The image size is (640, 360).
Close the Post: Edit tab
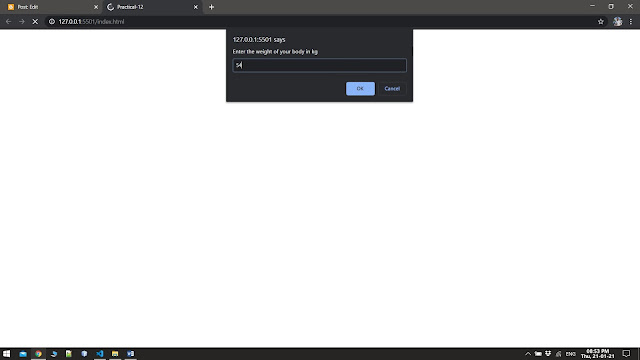pos(96,7)
